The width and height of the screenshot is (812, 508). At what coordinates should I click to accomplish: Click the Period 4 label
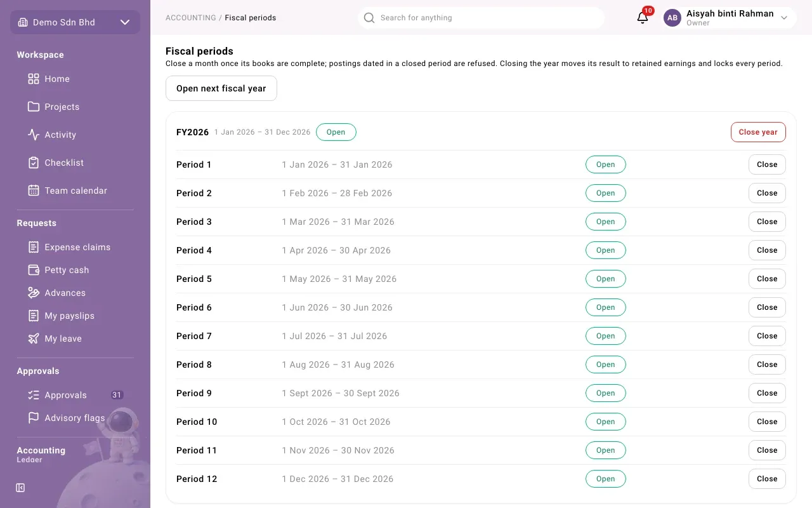[x=194, y=250]
